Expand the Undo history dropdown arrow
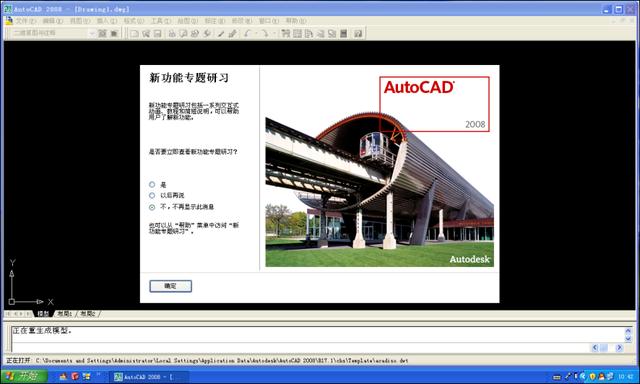Viewport: 640px width, 384px height. click(256, 33)
